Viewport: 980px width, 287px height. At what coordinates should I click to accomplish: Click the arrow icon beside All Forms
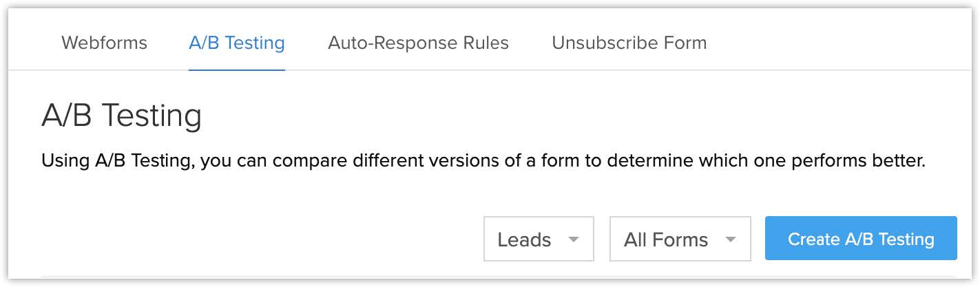pyautogui.click(x=731, y=240)
